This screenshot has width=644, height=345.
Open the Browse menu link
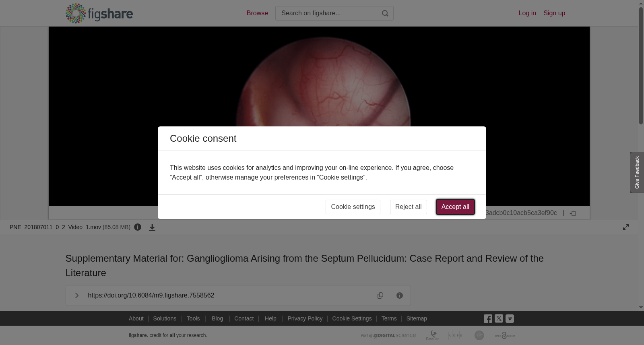click(x=257, y=13)
